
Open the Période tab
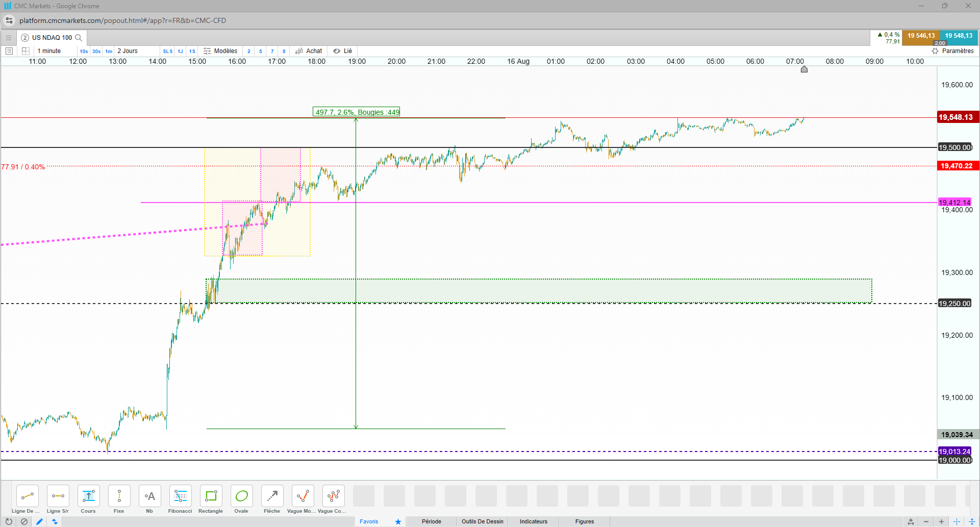[x=432, y=521]
